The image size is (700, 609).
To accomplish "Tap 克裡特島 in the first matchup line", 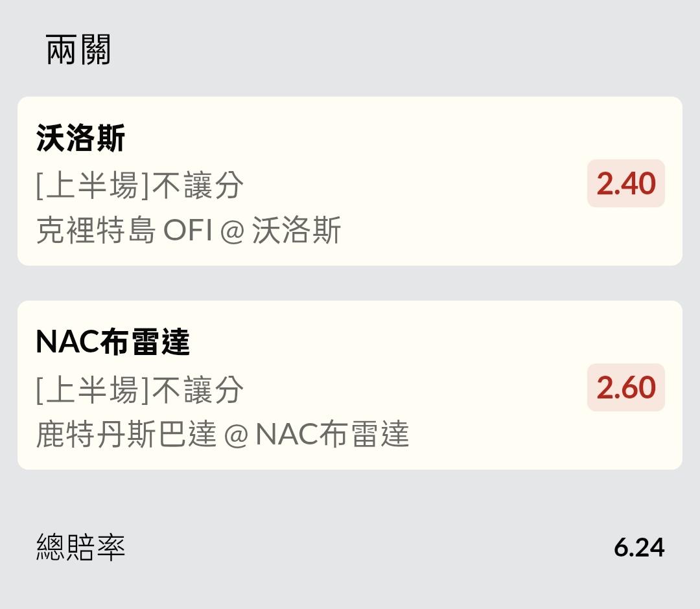I will click(x=95, y=231).
